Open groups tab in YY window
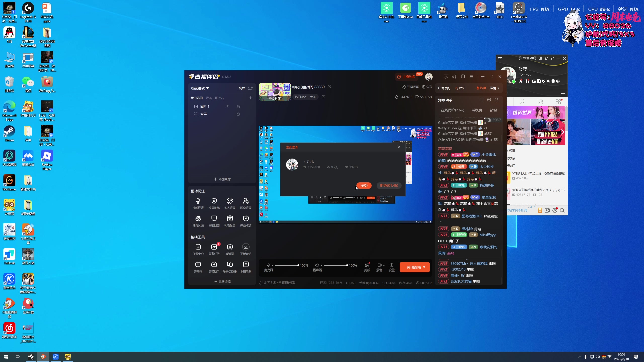 [540, 102]
